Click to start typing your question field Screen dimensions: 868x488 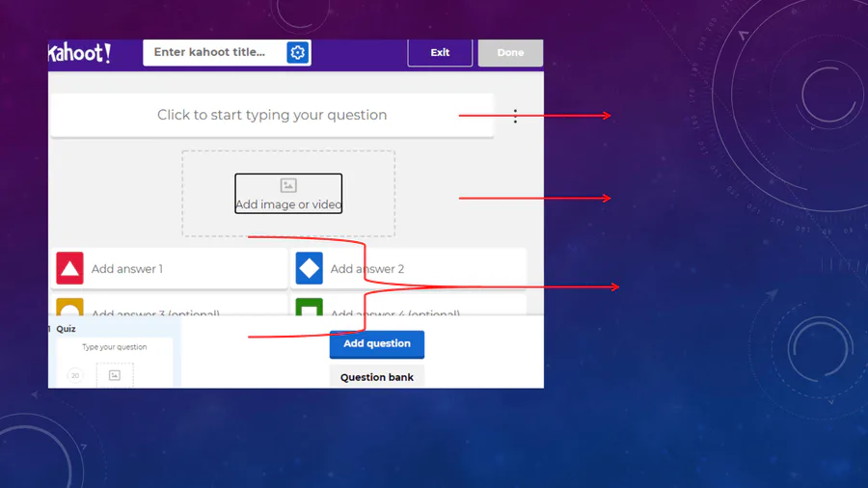click(x=271, y=115)
